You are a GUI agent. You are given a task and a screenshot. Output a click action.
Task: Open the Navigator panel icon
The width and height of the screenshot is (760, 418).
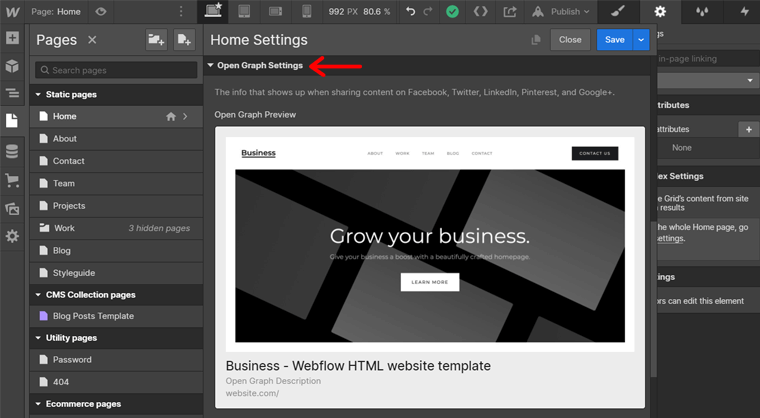12,93
